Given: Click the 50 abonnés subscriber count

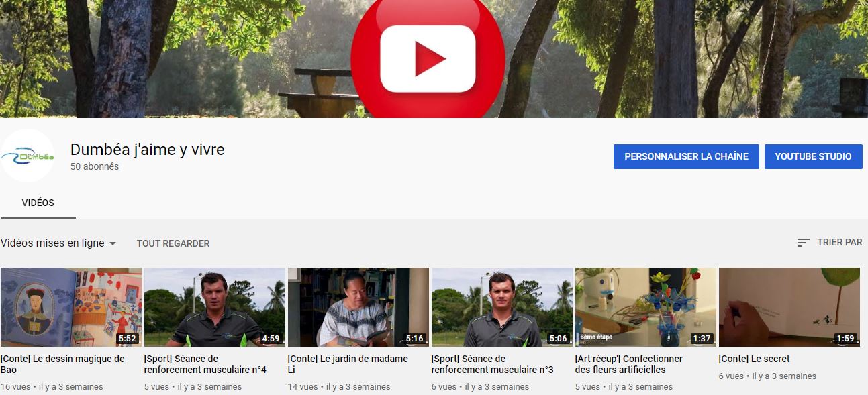Looking at the screenshot, I should tap(95, 166).
